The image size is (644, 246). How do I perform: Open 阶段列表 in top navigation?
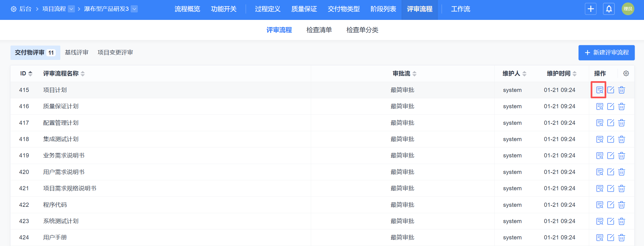(383, 9)
